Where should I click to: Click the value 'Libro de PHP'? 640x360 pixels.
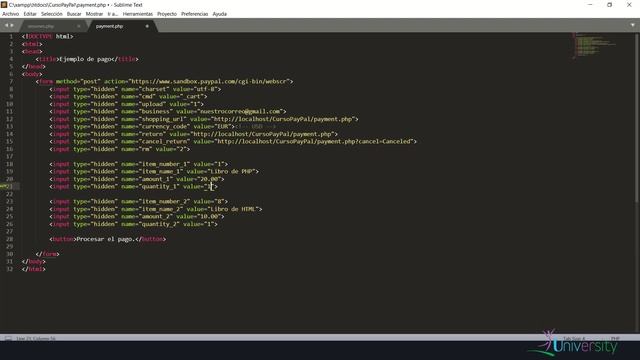[231, 171]
